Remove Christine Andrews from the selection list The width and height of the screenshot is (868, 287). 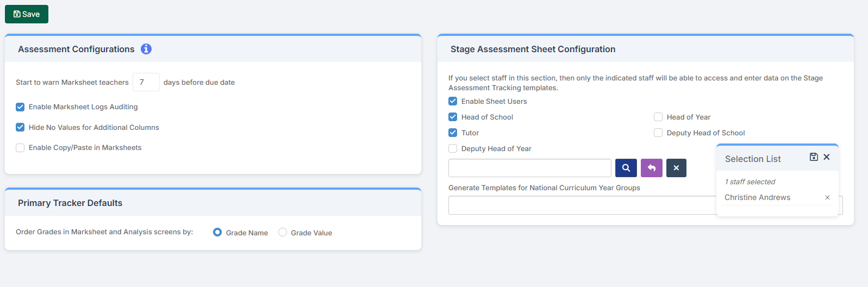pos(827,198)
